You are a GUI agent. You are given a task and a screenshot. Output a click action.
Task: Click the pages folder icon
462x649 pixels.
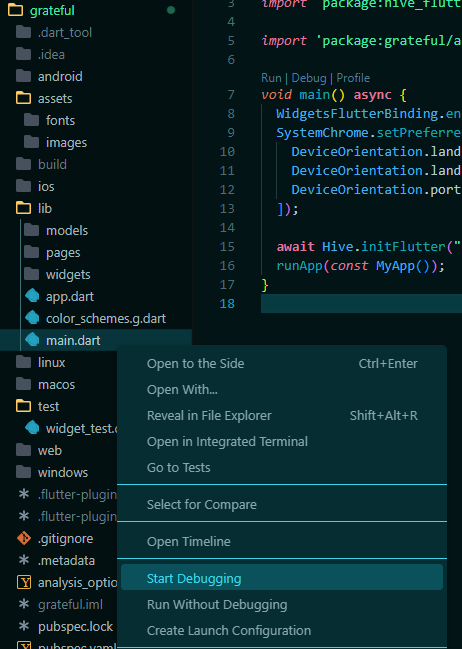coord(31,252)
